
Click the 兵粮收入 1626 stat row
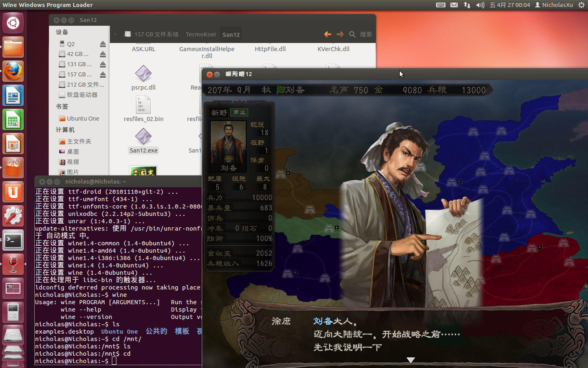coord(240,263)
